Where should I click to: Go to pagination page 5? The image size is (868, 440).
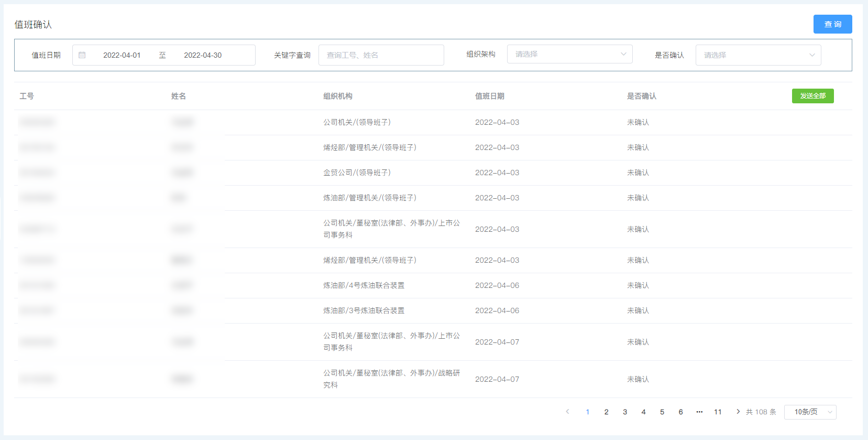[x=662, y=412]
